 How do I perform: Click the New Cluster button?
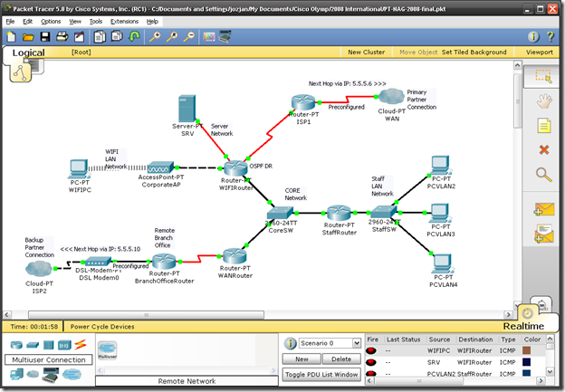pyautogui.click(x=366, y=53)
